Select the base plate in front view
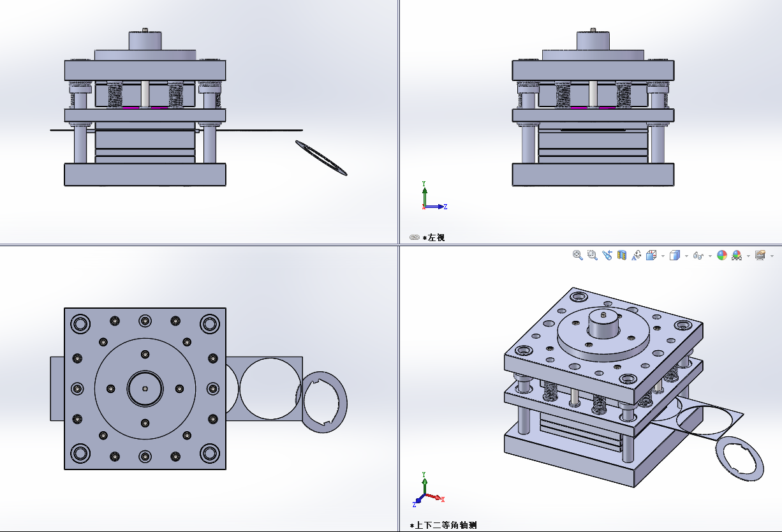The width and height of the screenshot is (782, 532). [145, 175]
